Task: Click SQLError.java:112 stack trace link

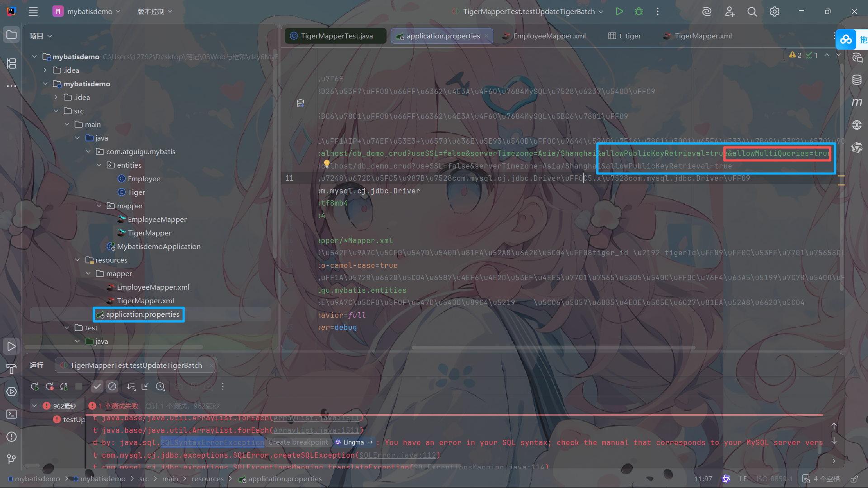Action: tap(397, 455)
